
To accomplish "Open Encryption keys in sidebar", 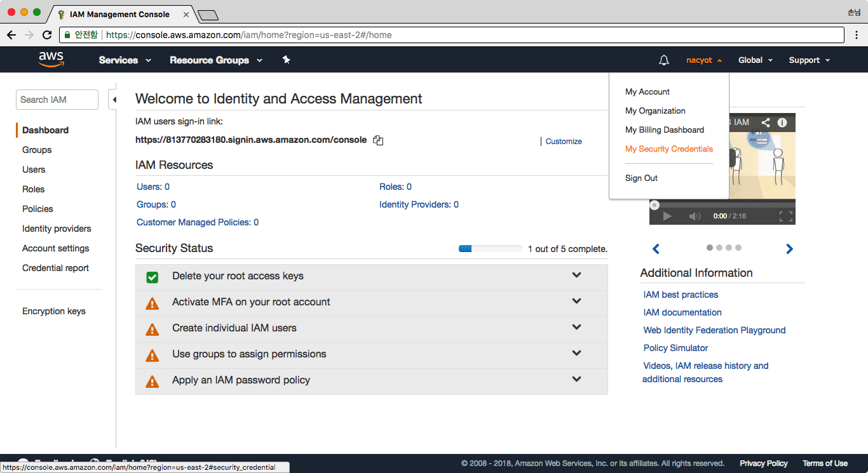I will coord(54,311).
